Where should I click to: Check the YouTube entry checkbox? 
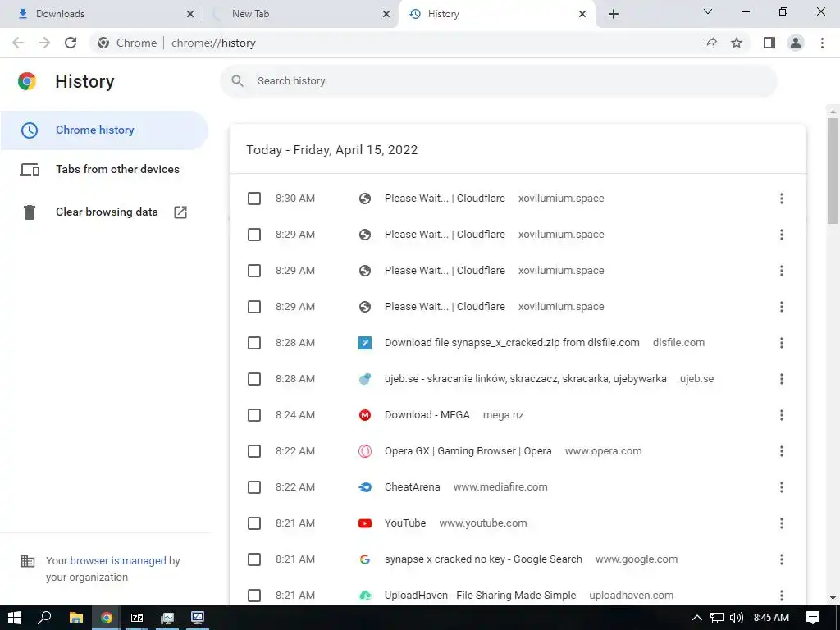point(254,523)
